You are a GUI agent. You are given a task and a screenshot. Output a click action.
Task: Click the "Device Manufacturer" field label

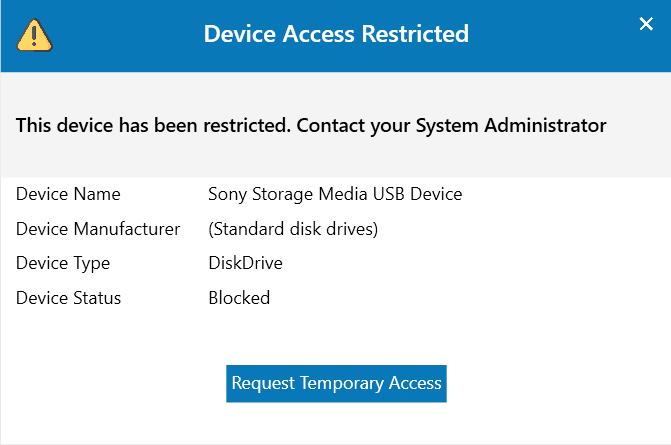pos(98,229)
